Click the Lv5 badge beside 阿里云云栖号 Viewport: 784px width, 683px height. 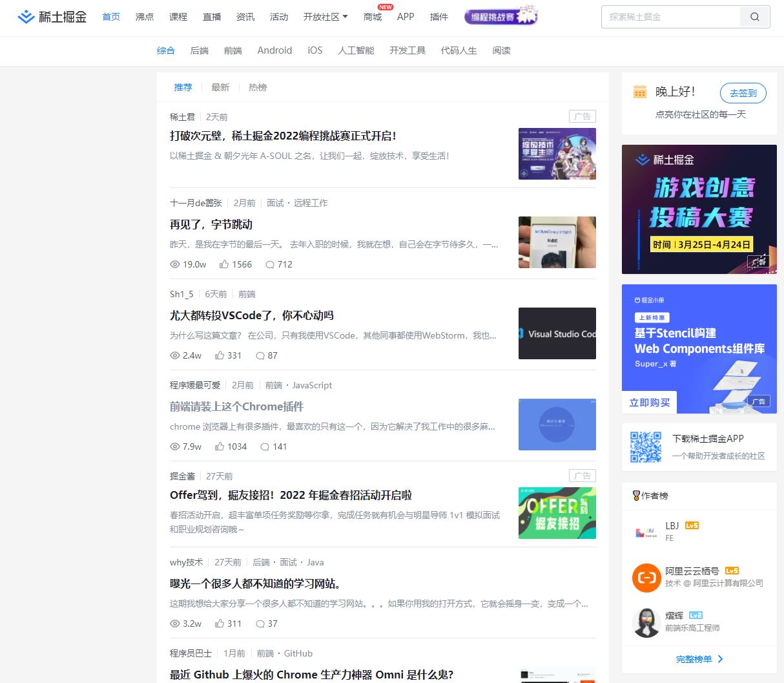732,571
